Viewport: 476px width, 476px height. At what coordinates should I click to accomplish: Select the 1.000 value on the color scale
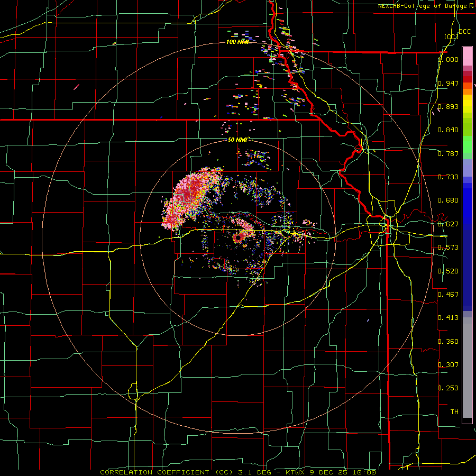point(448,60)
